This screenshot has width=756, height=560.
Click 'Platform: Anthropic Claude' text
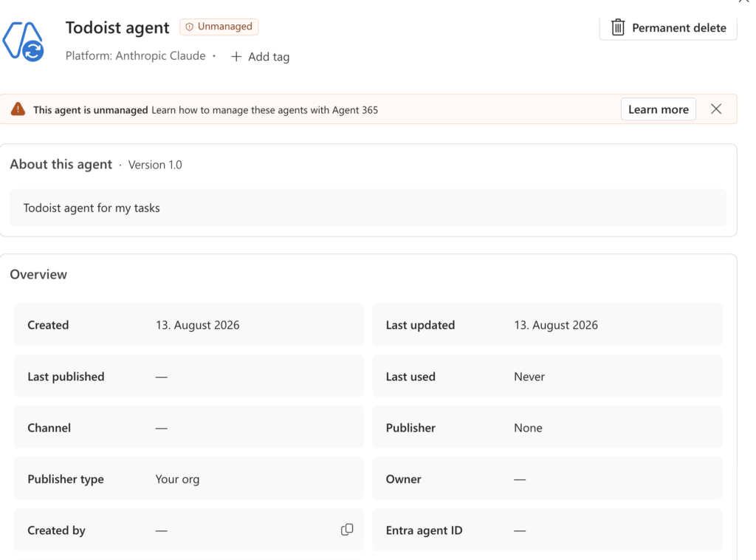point(136,56)
